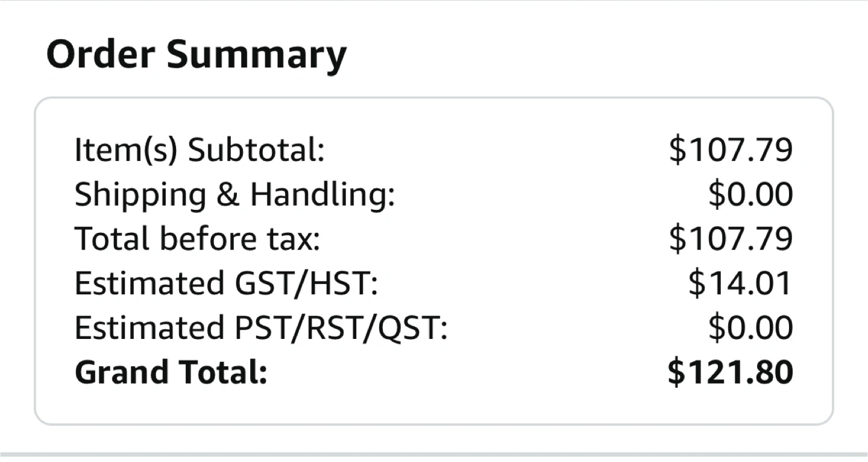Viewport: 868px width, 462px height.
Task: Click the $14.01 tax amount
Action: (740, 283)
